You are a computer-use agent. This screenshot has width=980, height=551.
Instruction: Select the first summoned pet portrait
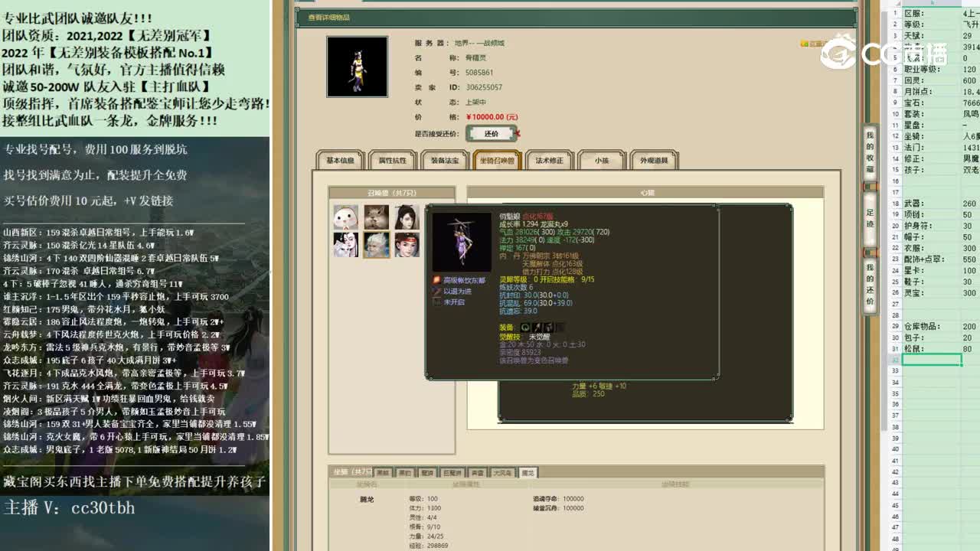[346, 217]
